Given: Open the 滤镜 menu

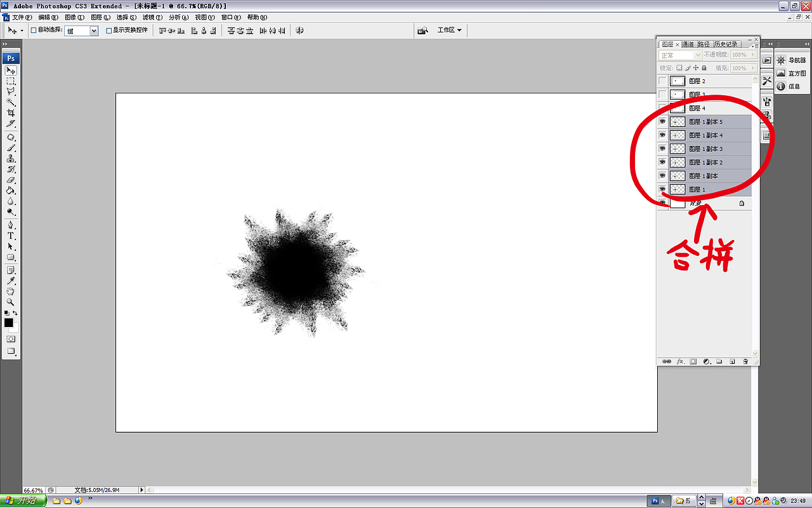Looking at the screenshot, I should 152,17.
